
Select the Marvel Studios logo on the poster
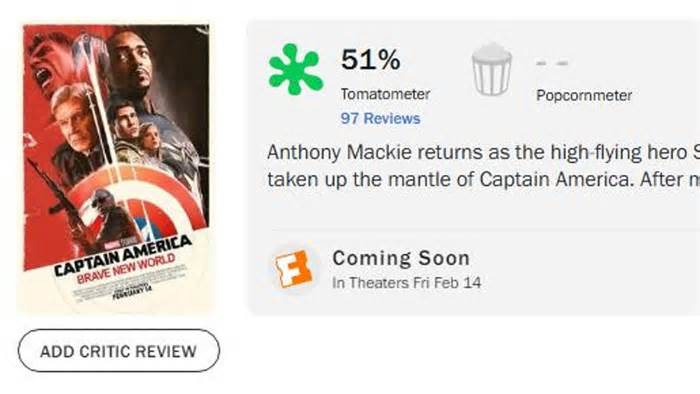point(115,244)
